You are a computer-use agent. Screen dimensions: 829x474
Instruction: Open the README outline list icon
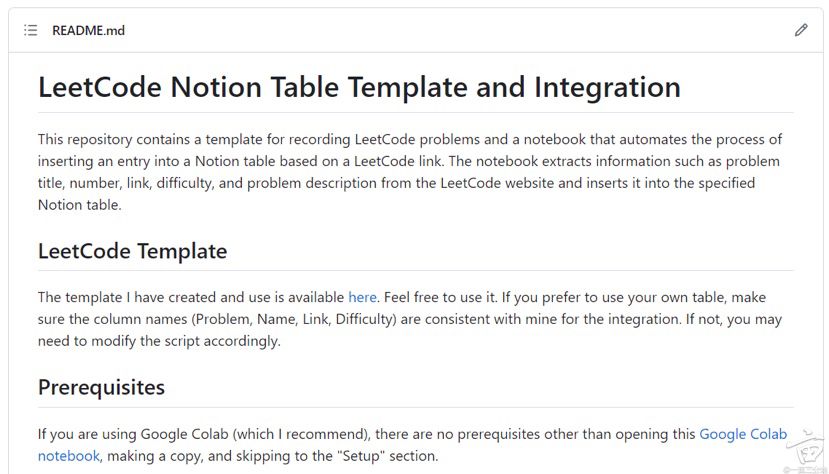pos(31,31)
